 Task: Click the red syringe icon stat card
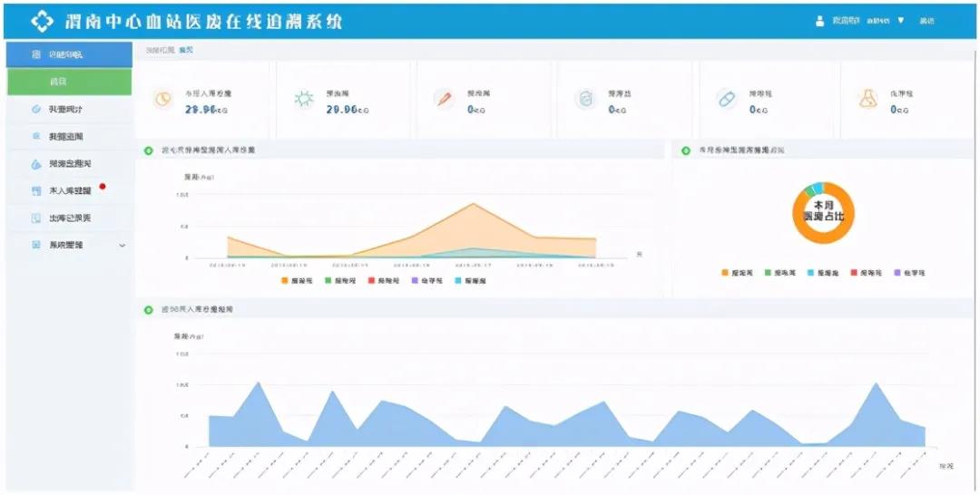pos(444,100)
